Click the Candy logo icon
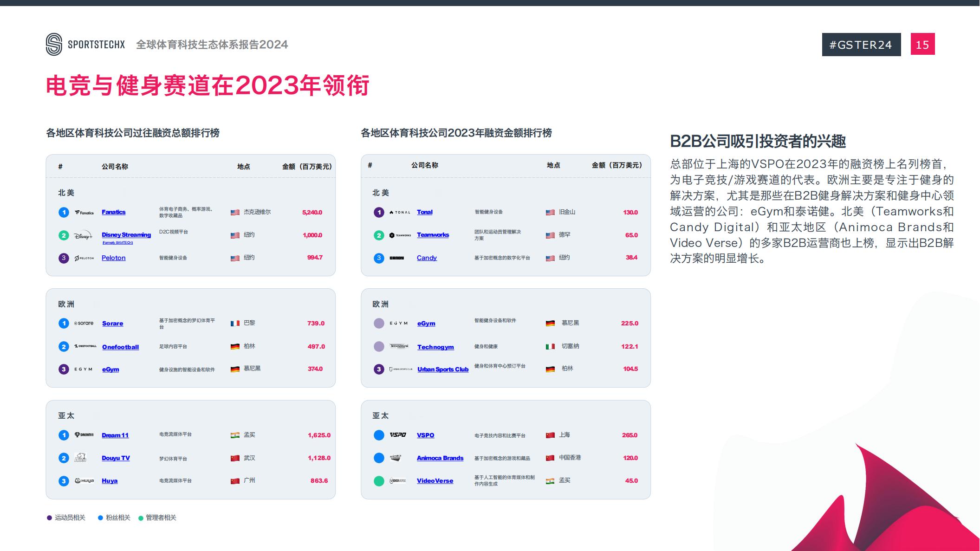Screen dimensions: 980x551 tap(396, 258)
